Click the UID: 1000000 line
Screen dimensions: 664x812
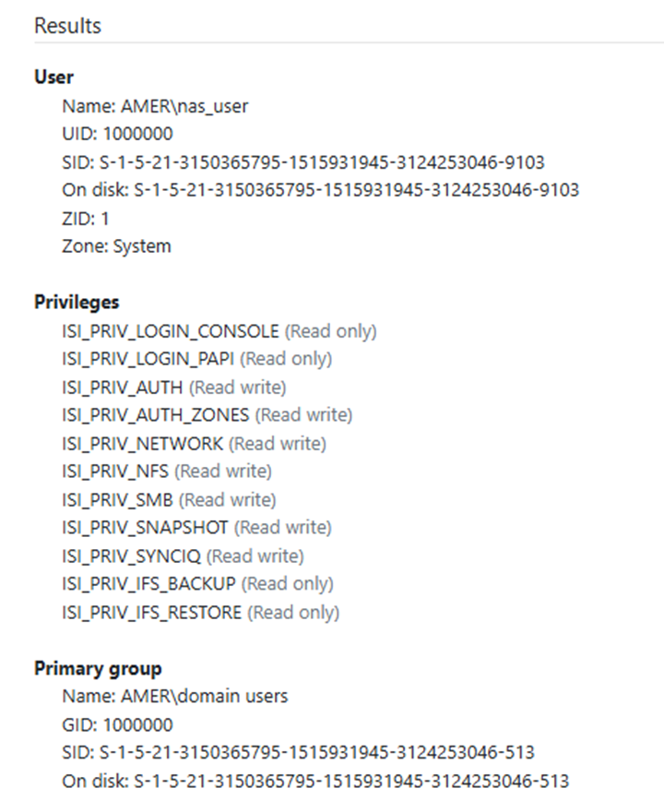[x=117, y=134]
